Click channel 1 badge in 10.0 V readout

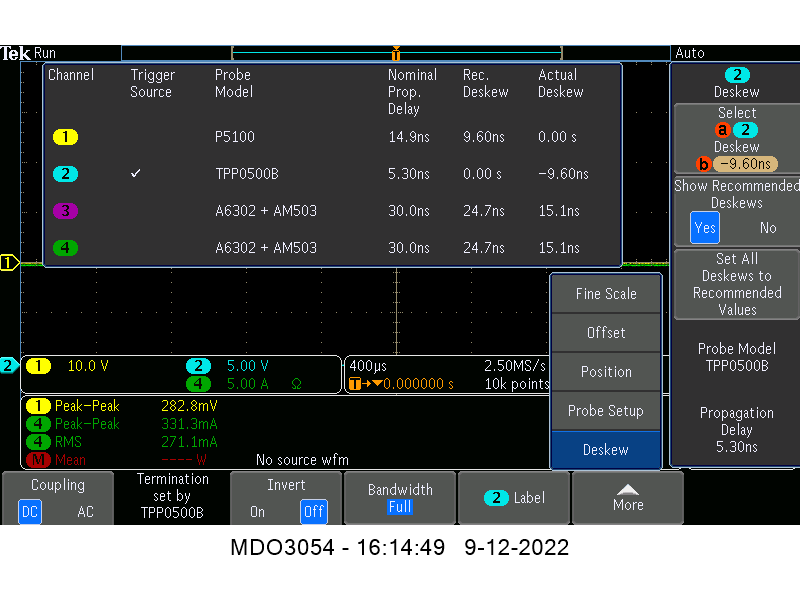[x=38, y=366]
